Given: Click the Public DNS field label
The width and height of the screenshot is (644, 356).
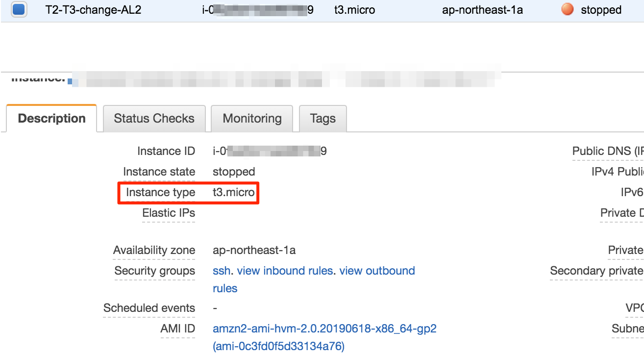Looking at the screenshot, I should pyautogui.click(x=608, y=152).
